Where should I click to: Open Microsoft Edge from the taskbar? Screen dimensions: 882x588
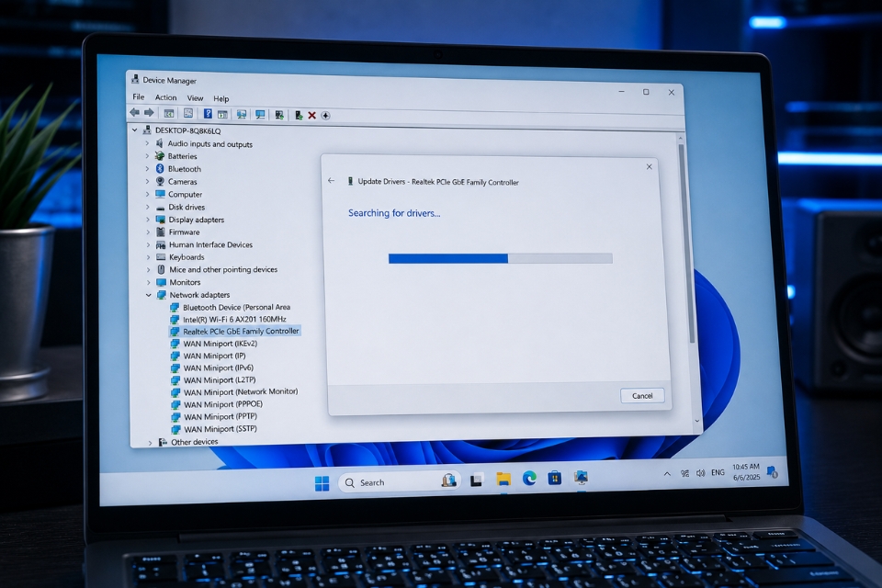(x=529, y=479)
